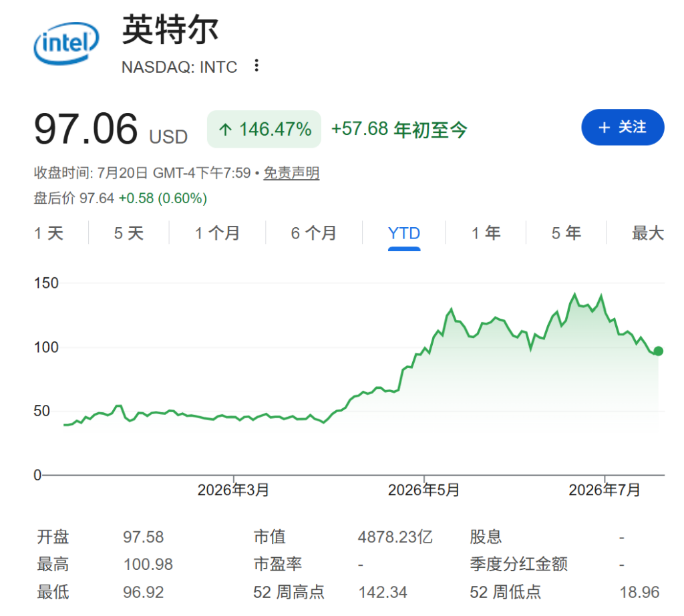
Task: Choose the 5 年 range tab
Action: click(x=566, y=233)
